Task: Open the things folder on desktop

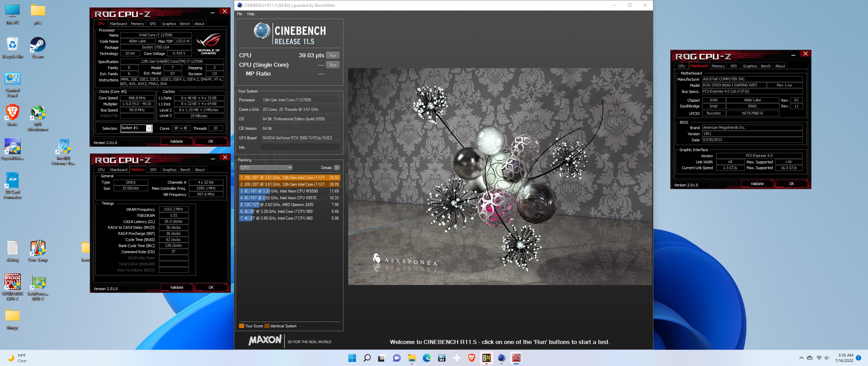Action: 13,319
